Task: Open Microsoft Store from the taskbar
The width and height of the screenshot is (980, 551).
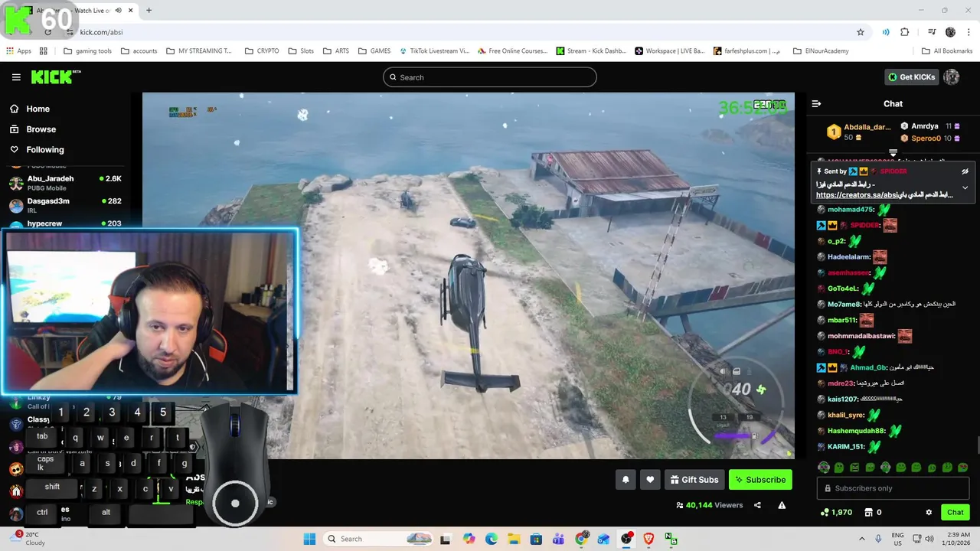Action: point(536,539)
